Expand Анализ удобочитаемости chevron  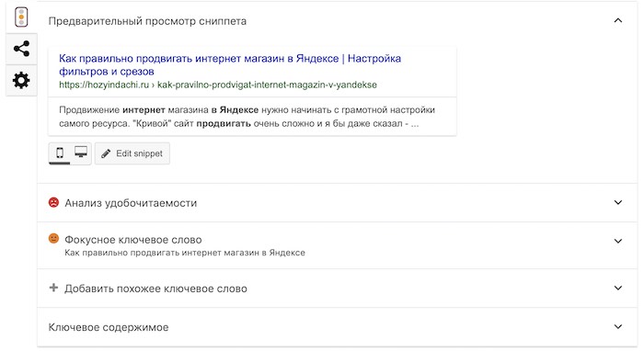click(x=617, y=202)
